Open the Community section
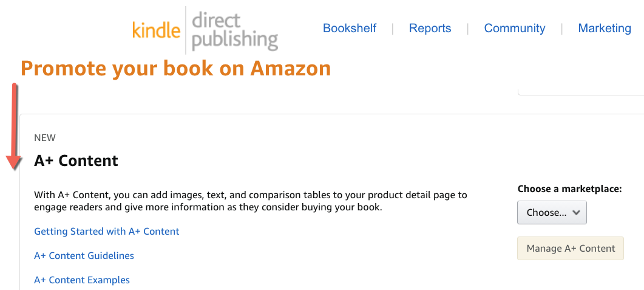 [x=515, y=29]
